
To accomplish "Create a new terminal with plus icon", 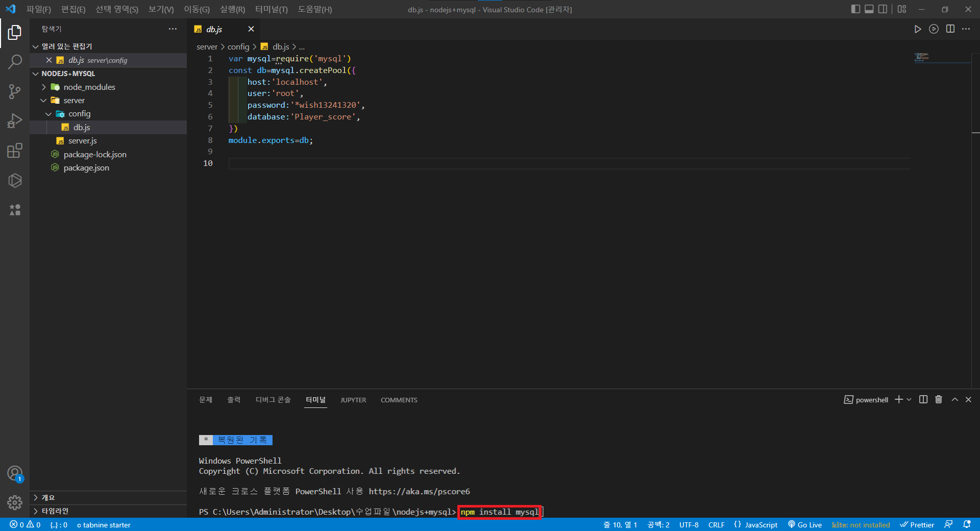I will pos(899,400).
